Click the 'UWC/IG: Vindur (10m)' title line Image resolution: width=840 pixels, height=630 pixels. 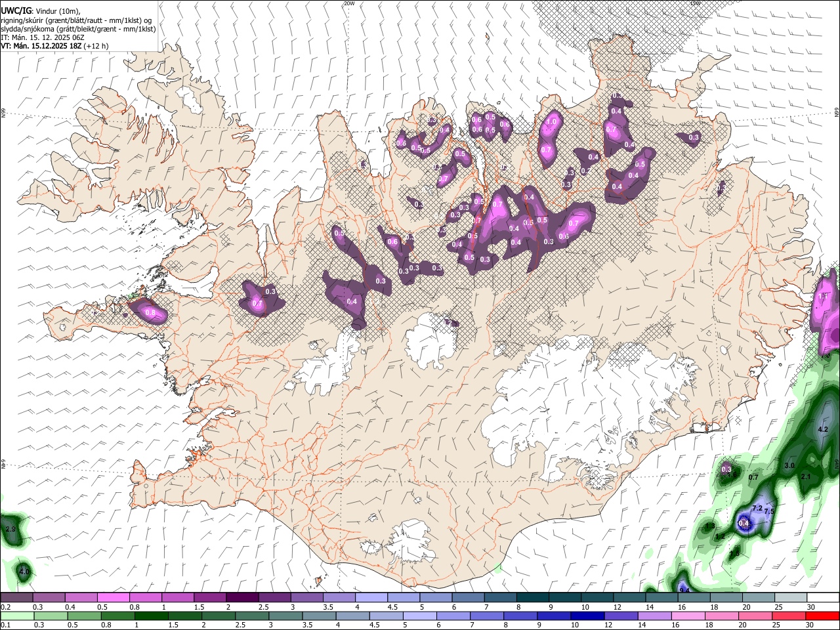(x=41, y=11)
